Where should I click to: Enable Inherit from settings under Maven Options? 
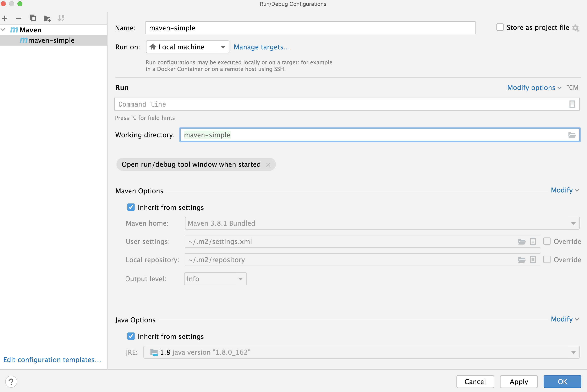pos(131,207)
